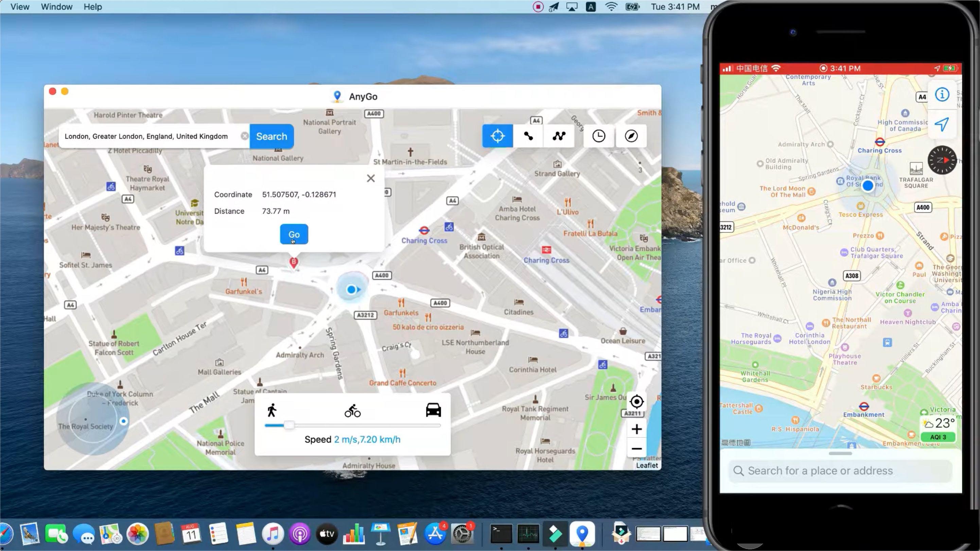980x551 pixels.
Task: Open the Wi-Fi menu bar icon
Action: (611, 7)
